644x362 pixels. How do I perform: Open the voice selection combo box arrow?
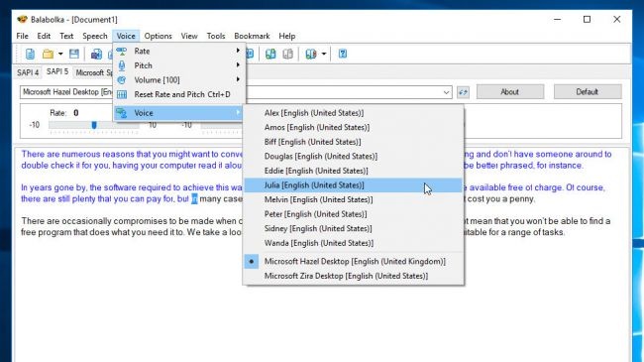(x=446, y=92)
